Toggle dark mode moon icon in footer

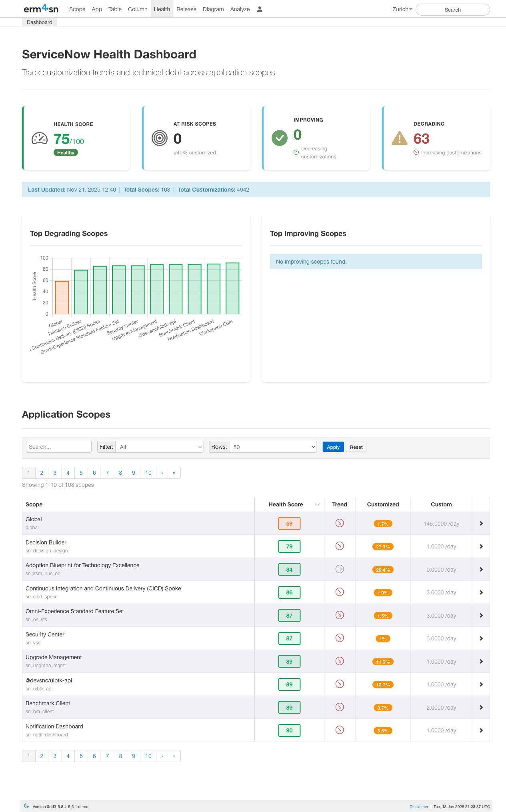[26, 806]
